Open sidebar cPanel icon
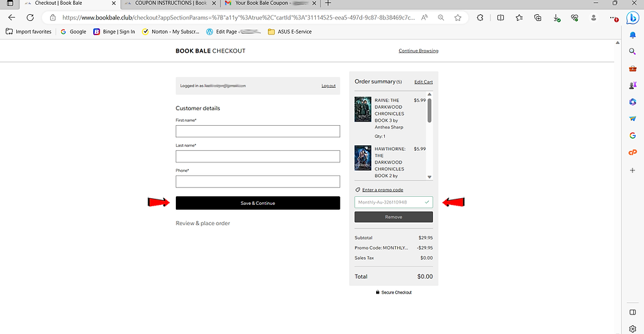The width and height of the screenshot is (644, 334). point(632,152)
